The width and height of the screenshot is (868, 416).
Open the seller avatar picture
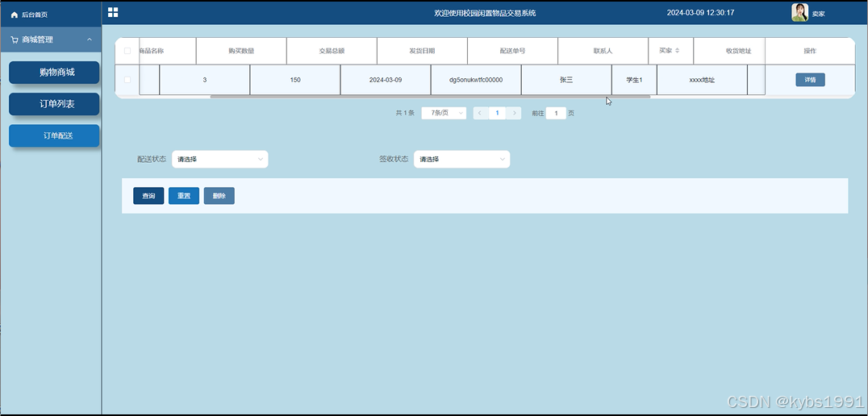point(800,12)
